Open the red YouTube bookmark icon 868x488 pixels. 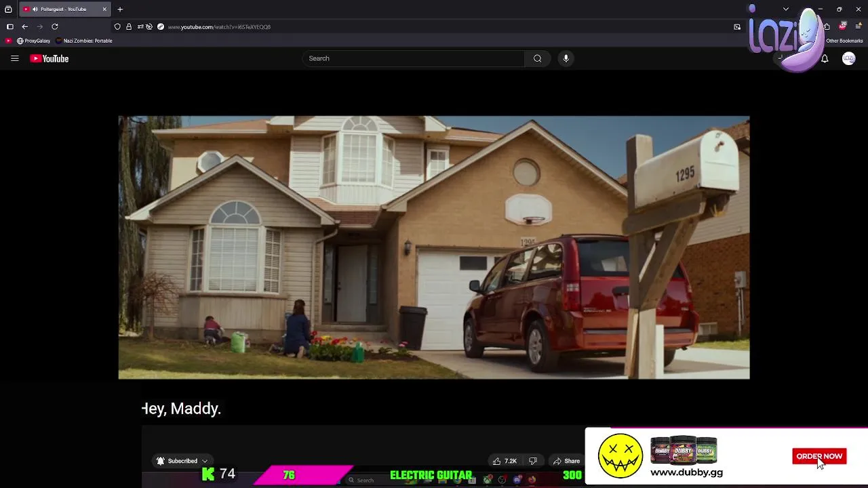pos(8,41)
